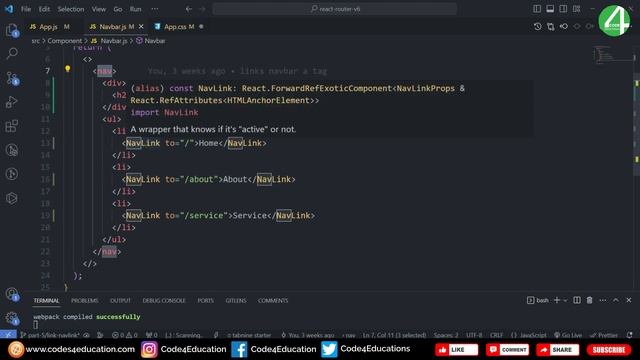Open changes with the compare icon in the editor toolbar
Screen dimensions: 640x360
(x=551, y=27)
